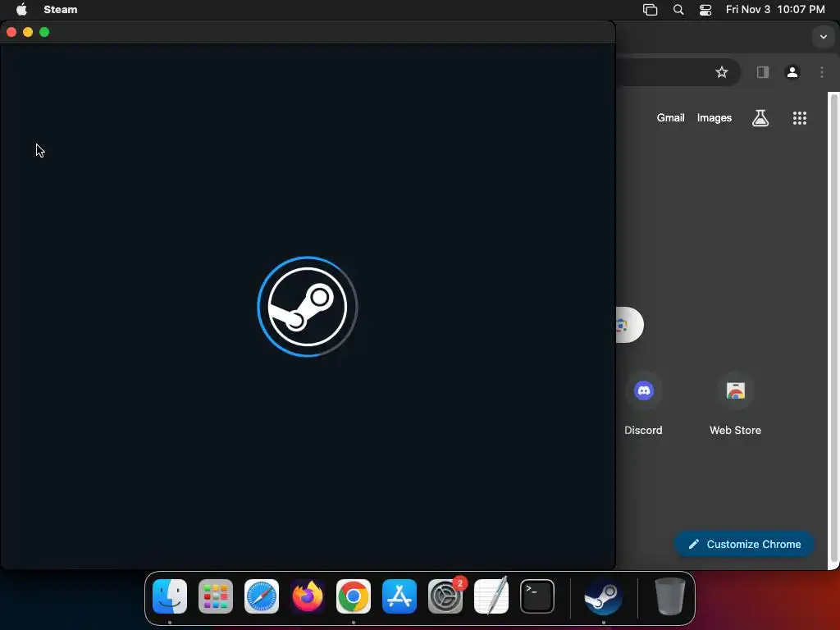The height and width of the screenshot is (630, 840).
Task: Open TextEdit from the Dock
Action: pos(491,596)
